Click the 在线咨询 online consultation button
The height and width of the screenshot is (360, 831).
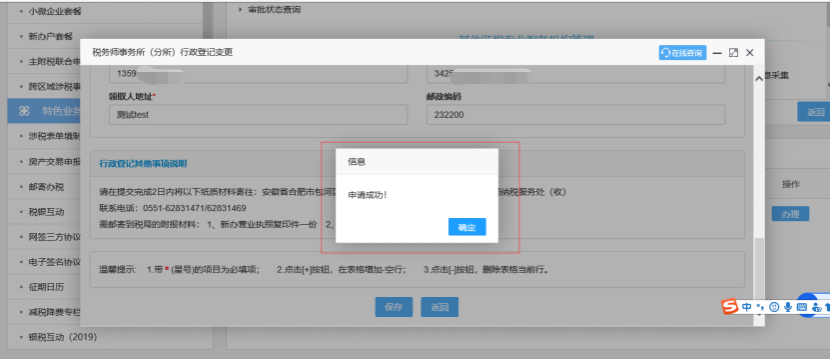(x=683, y=52)
